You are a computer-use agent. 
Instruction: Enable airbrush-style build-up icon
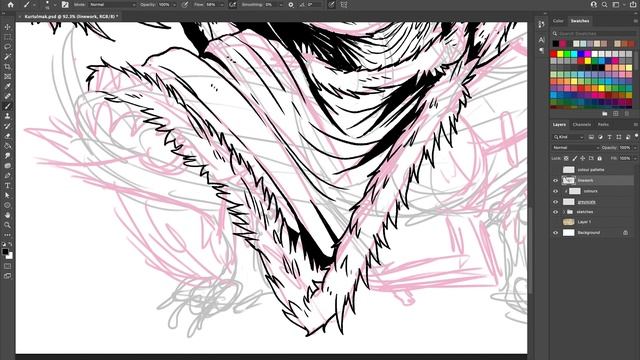coord(233,5)
